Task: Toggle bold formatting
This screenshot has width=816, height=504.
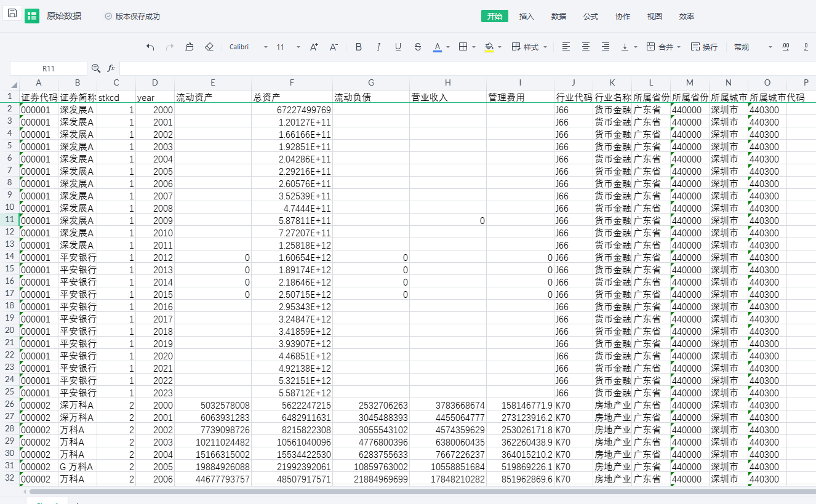Action: click(359, 47)
